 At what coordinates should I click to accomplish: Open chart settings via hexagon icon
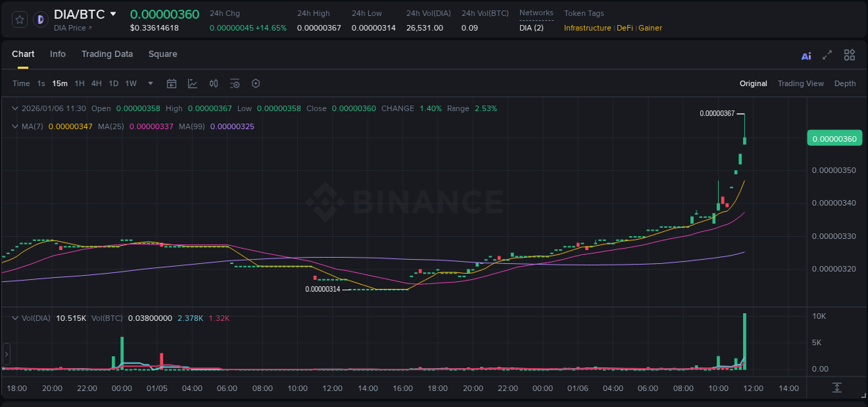tap(256, 83)
